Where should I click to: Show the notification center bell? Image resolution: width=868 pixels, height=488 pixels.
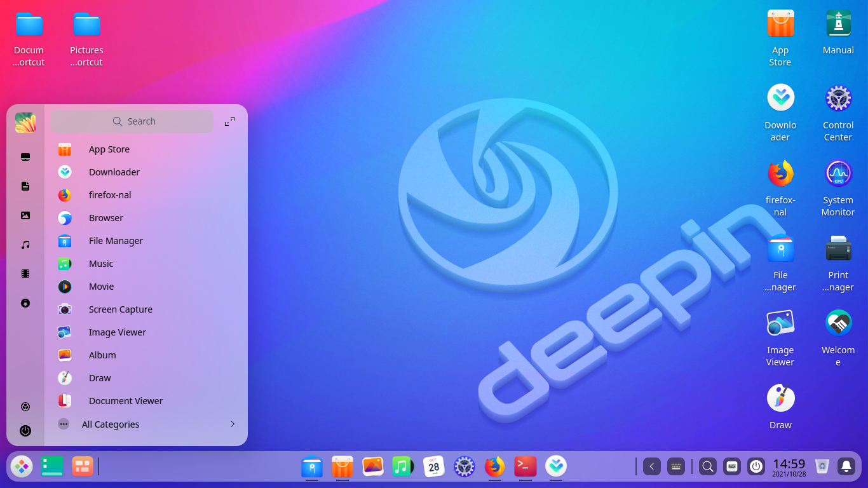[x=846, y=467]
